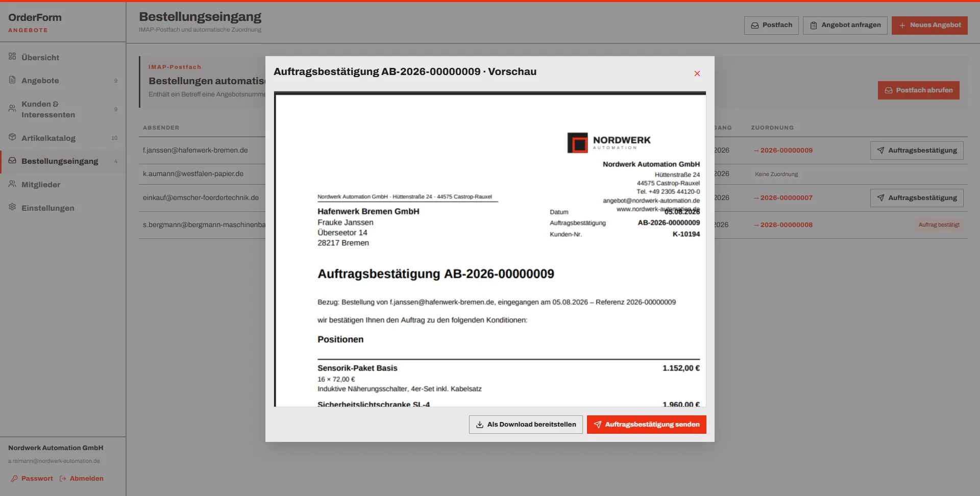Click sender s.bergmann@bergmann-maschinenbau row
The width and height of the screenshot is (980, 496).
click(204, 225)
